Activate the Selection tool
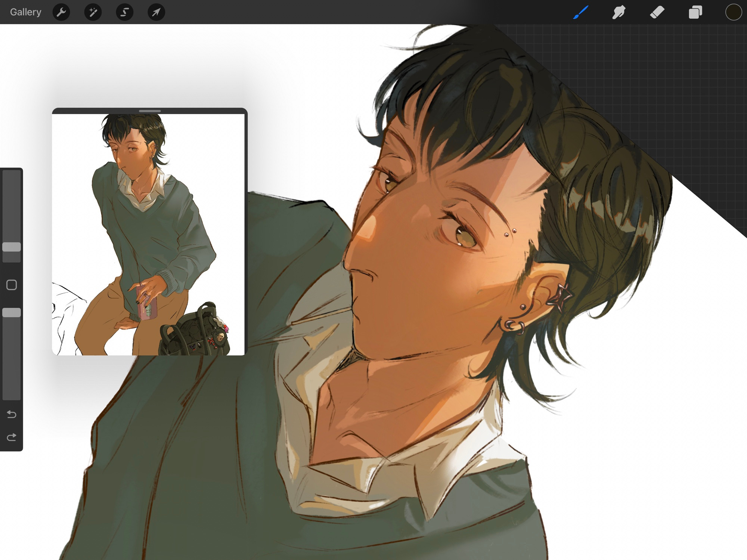This screenshot has width=747, height=560. coord(125,12)
